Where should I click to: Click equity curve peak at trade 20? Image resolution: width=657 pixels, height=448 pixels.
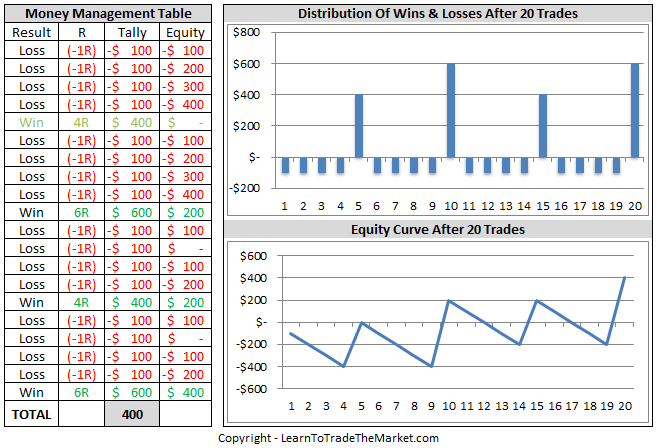pos(625,277)
